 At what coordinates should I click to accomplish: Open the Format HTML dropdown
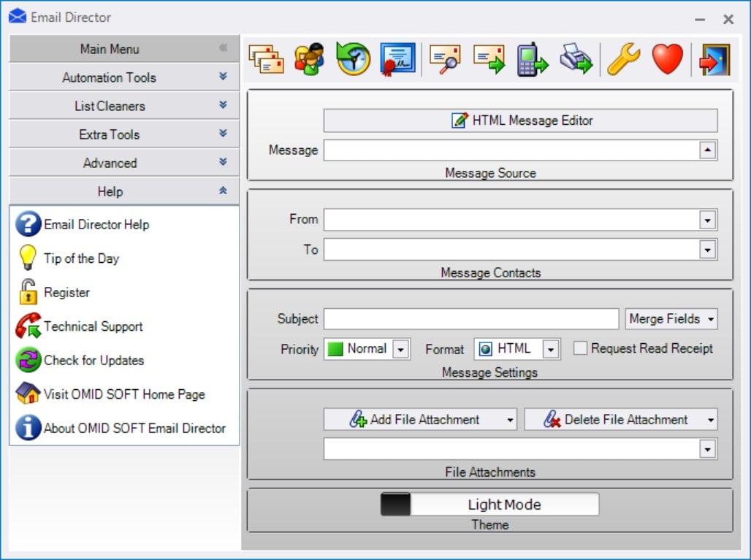click(x=551, y=349)
